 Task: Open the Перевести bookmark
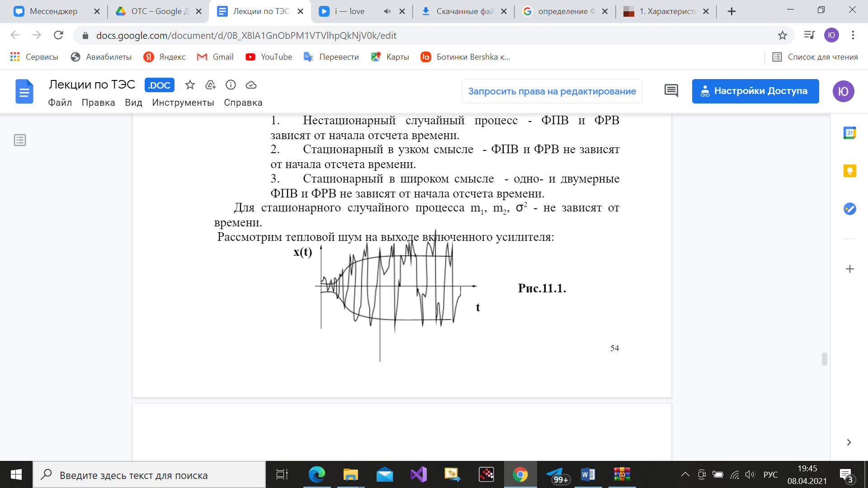point(331,57)
